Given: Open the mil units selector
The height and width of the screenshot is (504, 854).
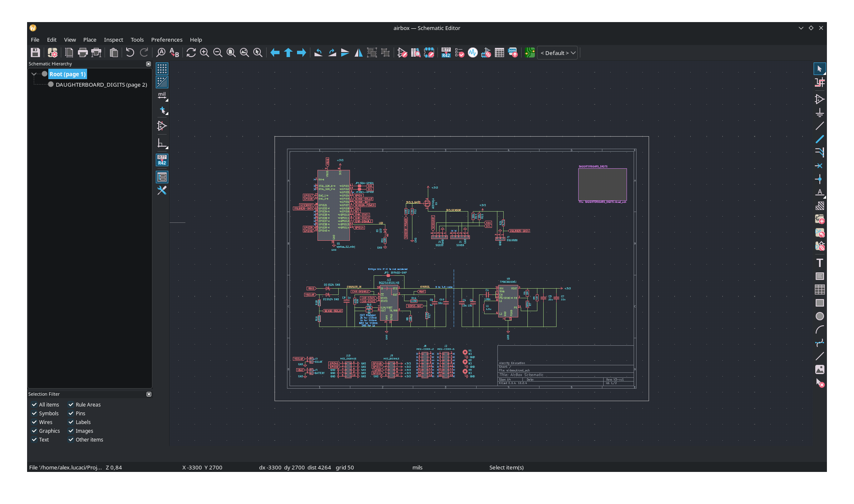Looking at the screenshot, I should (x=162, y=96).
